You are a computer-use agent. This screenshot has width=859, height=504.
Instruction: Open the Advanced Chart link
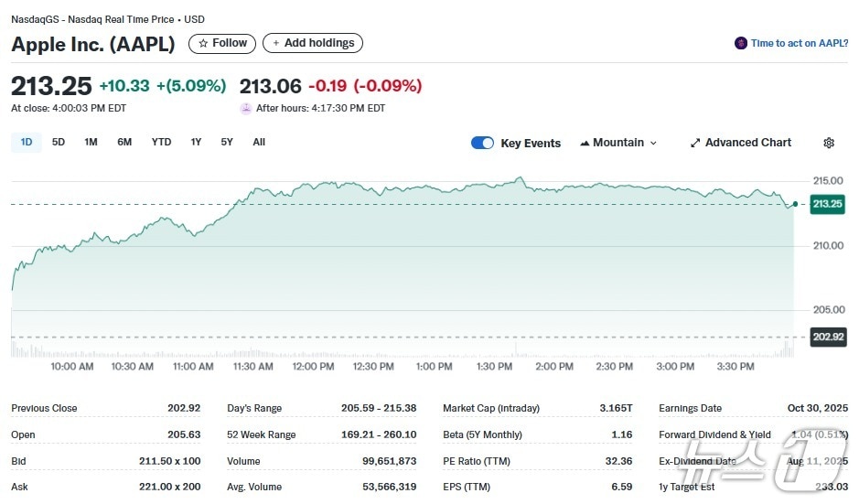tap(747, 143)
